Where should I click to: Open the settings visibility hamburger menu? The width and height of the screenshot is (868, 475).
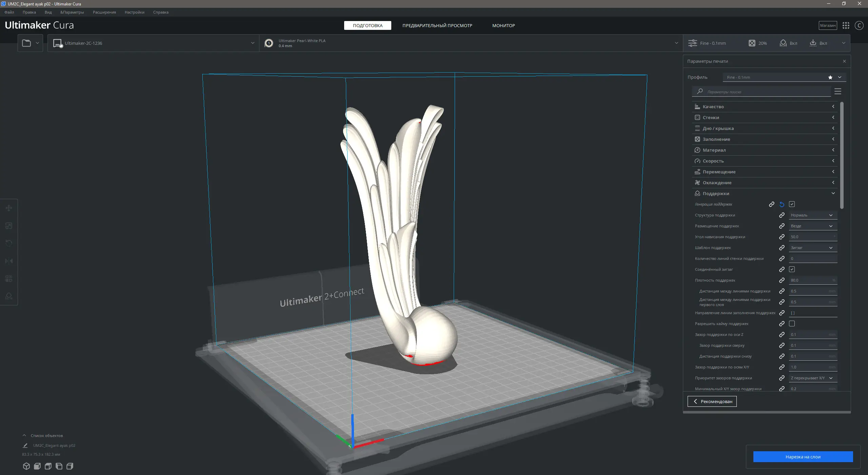coord(838,92)
